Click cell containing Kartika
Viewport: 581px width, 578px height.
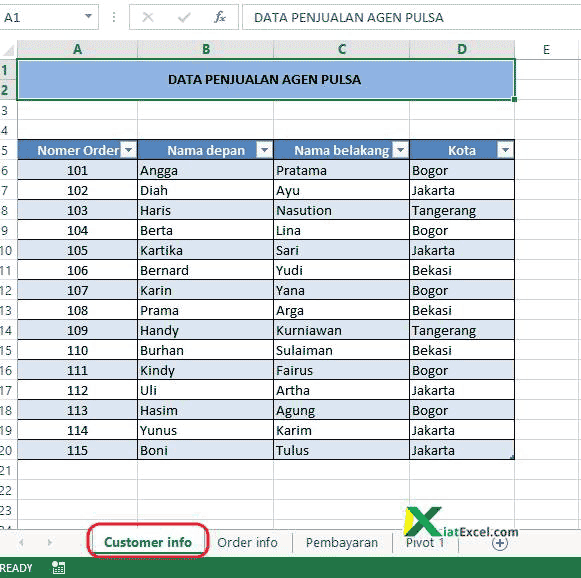pyautogui.click(x=206, y=250)
